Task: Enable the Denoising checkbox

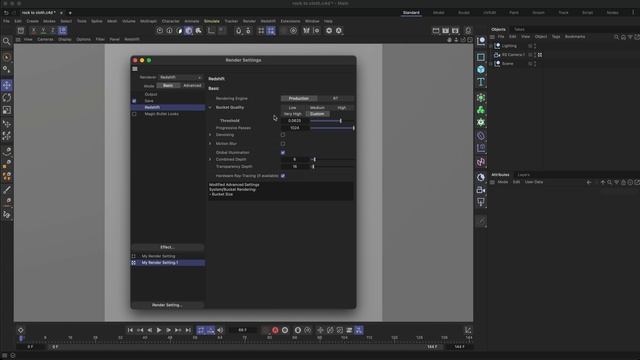Action: click(x=283, y=135)
